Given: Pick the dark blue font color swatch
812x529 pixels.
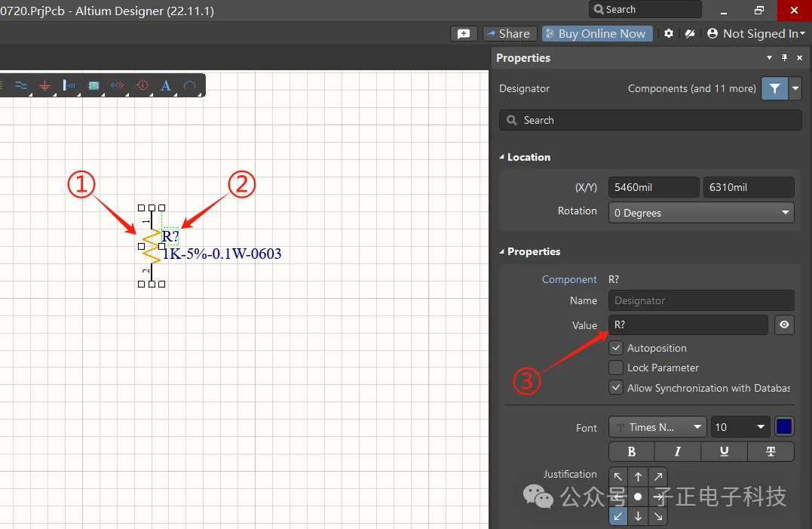Looking at the screenshot, I should tap(784, 427).
